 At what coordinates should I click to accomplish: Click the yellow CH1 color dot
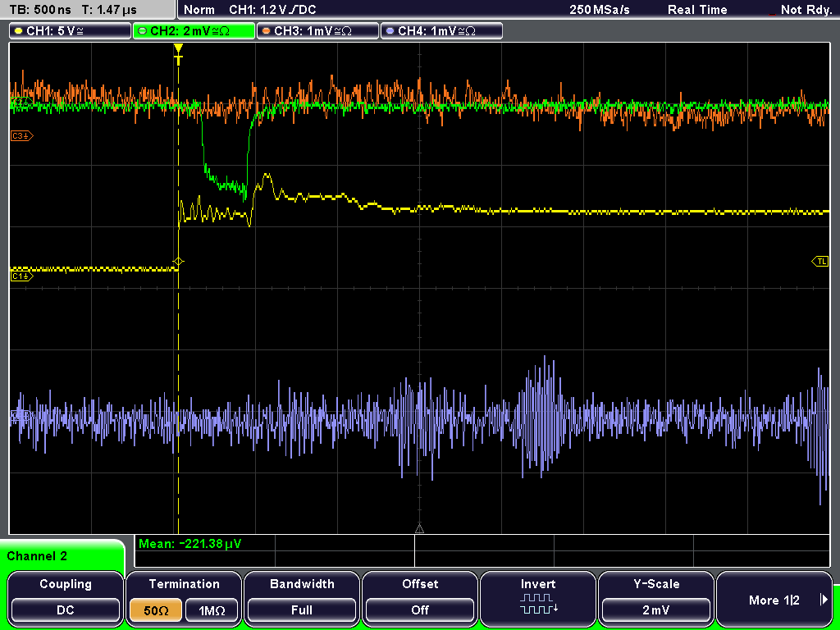18,31
